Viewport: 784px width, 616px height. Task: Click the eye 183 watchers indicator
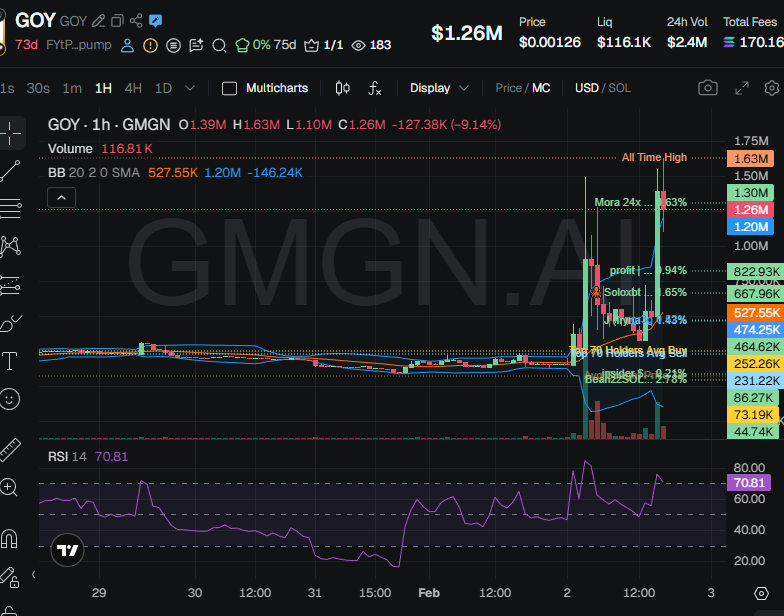click(372, 45)
